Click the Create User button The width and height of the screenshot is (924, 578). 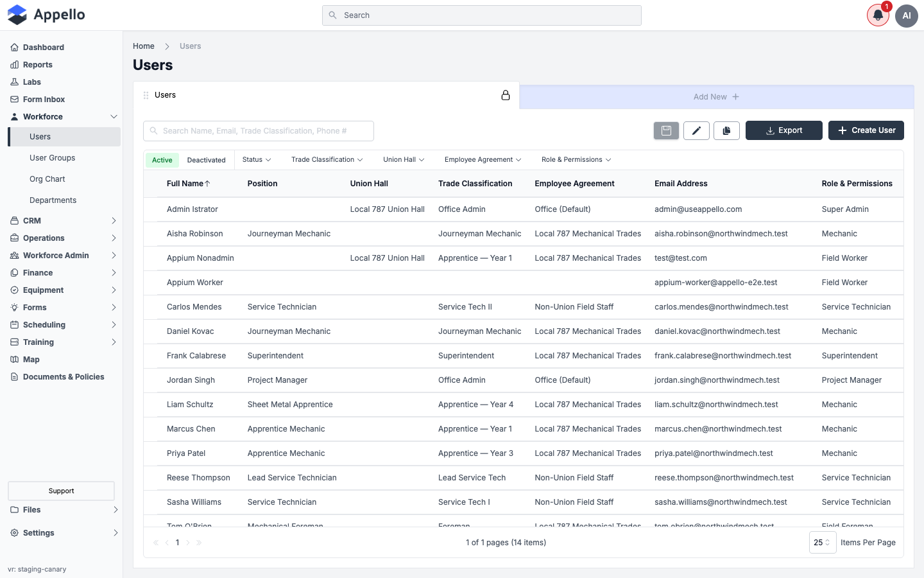pos(866,130)
